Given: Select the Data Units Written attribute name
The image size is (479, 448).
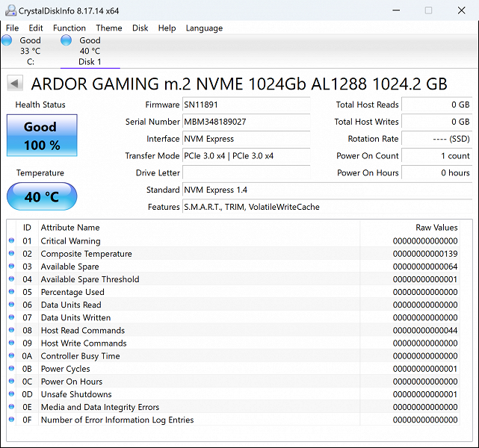Looking at the screenshot, I should point(75,317).
